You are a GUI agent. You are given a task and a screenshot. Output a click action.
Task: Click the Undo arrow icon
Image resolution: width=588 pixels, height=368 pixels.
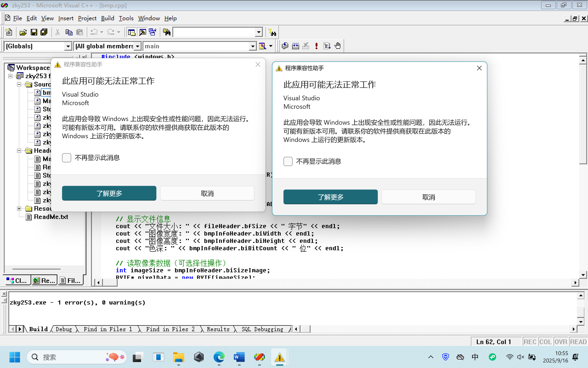94,32
